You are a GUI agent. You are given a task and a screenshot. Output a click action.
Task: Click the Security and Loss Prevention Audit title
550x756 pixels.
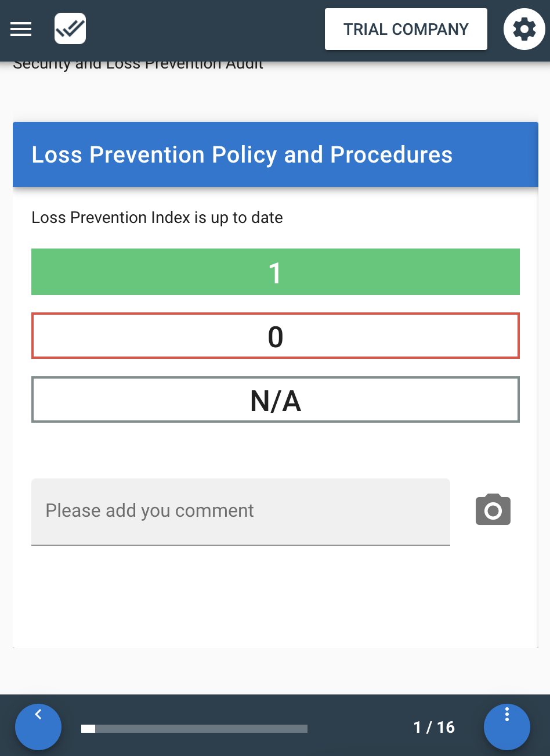click(x=138, y=66)
